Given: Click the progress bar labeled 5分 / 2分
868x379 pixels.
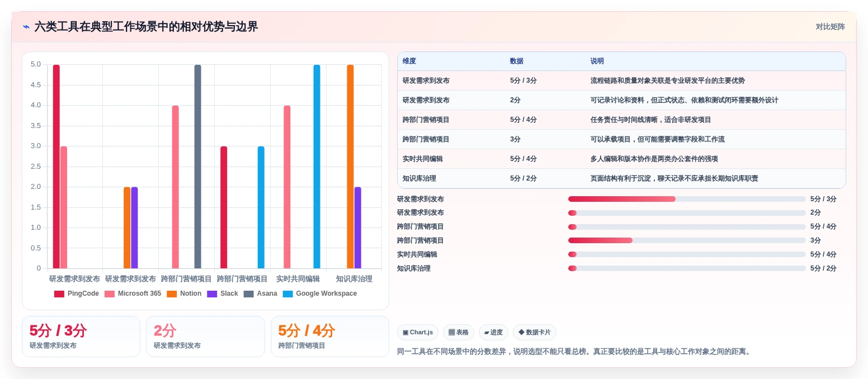Looking at the screenshot, I should pyautogui.click(x=687, y=268).
